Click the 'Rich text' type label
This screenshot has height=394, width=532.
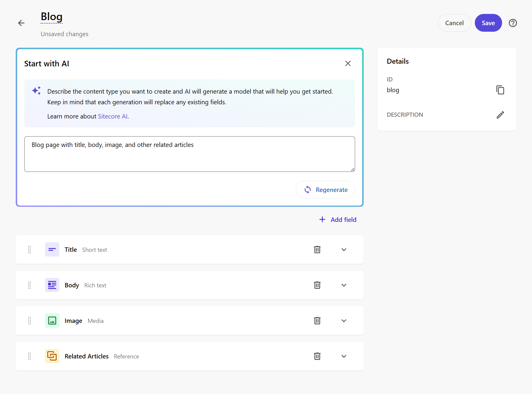(x=95, y=285)
